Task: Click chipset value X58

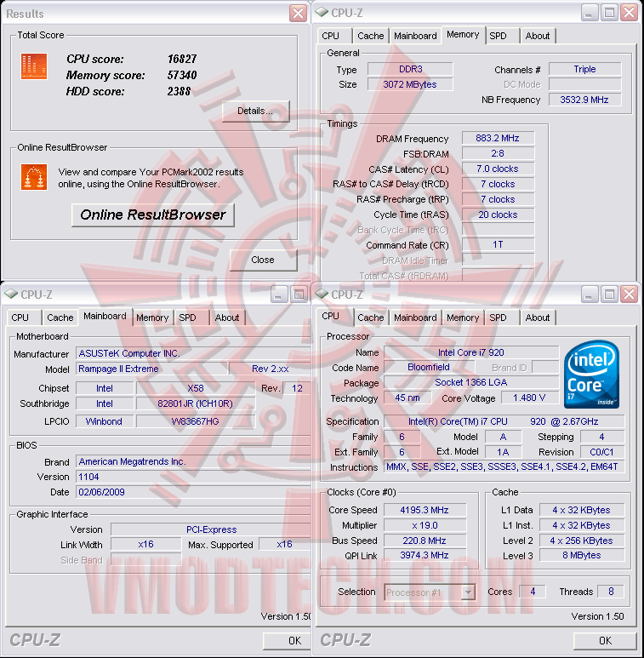Action: coord(196,388)
